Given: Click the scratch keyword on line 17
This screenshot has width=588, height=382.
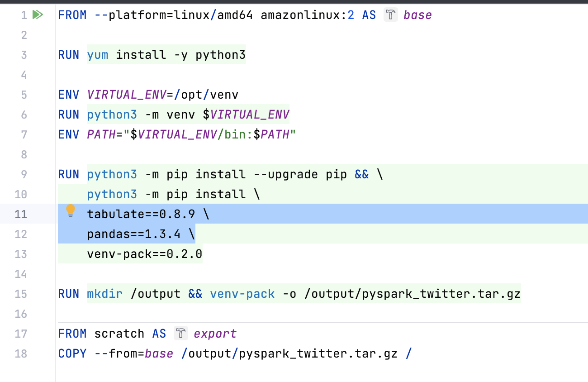Looking at the screenshot, I should point(119,334).
